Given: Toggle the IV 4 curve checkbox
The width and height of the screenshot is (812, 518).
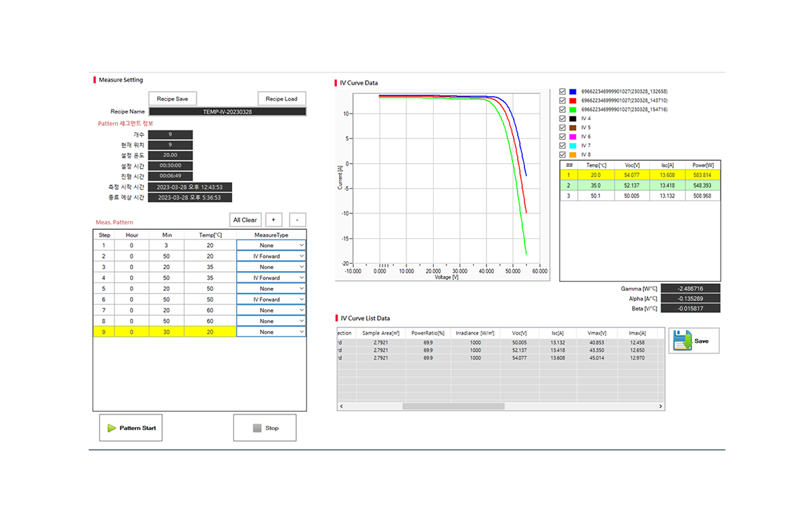Looking at the screenshot, I should point(563,118).
